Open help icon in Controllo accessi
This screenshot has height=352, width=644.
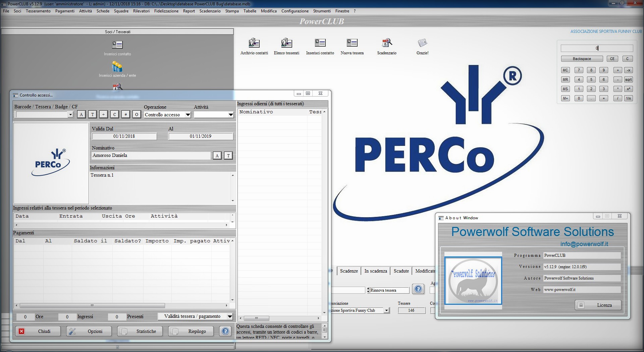click(225, 331)
